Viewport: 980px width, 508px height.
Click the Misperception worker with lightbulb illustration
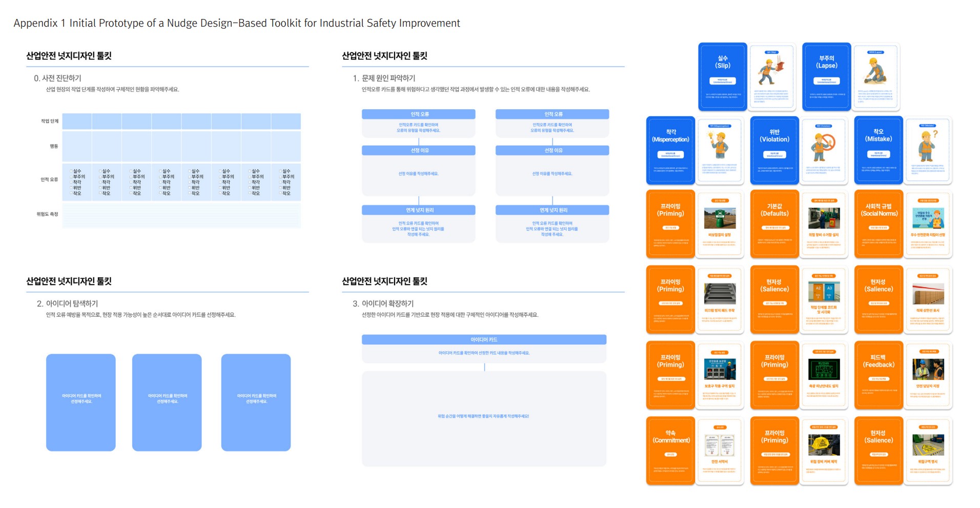[x=720, y=145]
